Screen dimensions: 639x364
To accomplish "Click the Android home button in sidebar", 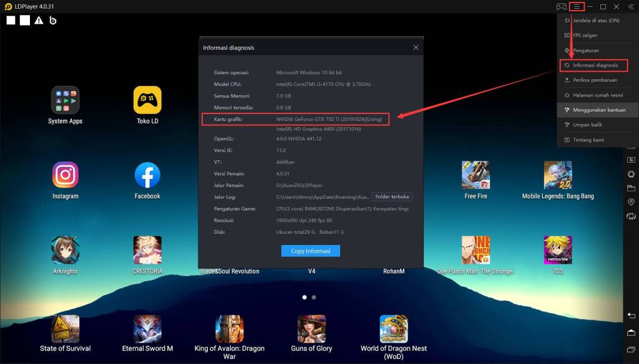I will click(x=631, y=333).
